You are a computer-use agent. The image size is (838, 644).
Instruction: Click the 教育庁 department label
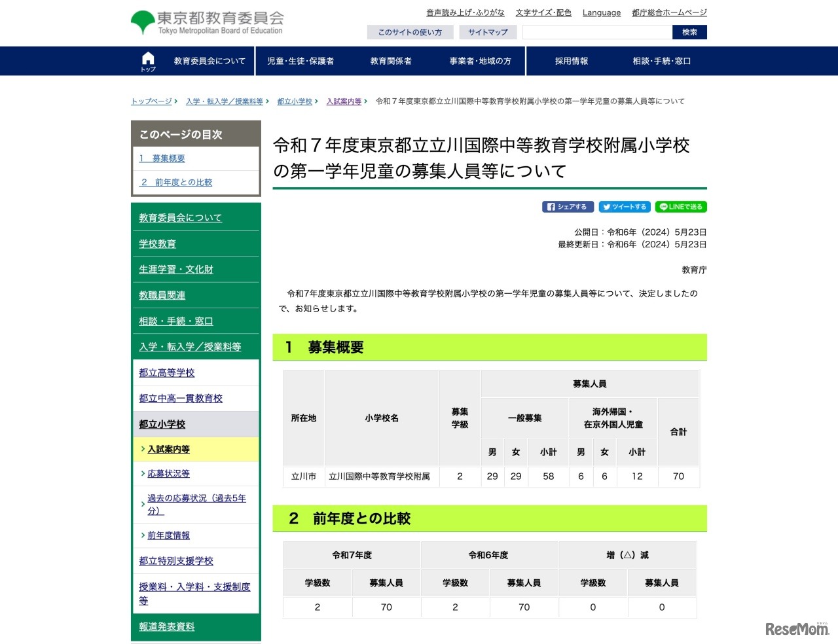pos(694,270)
